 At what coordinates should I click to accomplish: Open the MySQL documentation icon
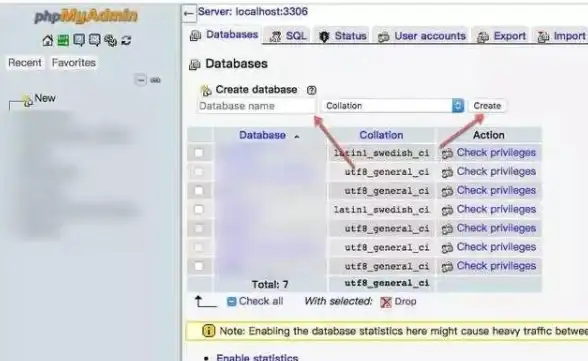tap(94, 40)
